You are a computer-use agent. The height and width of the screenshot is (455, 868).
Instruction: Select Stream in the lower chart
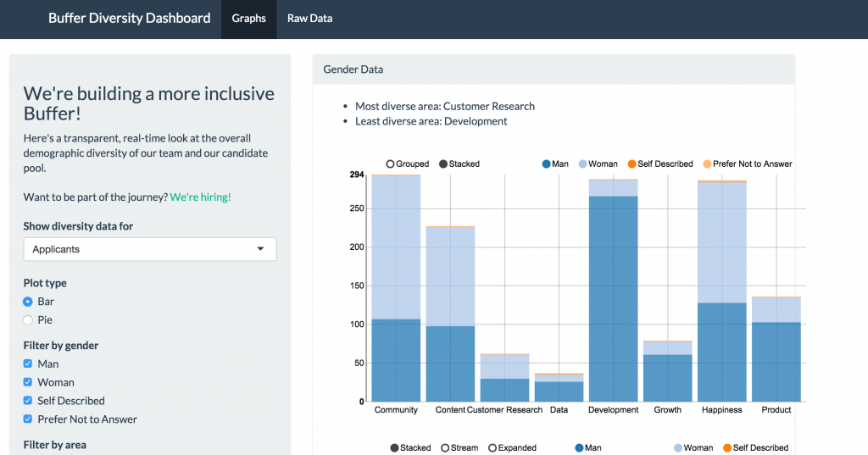459,448
